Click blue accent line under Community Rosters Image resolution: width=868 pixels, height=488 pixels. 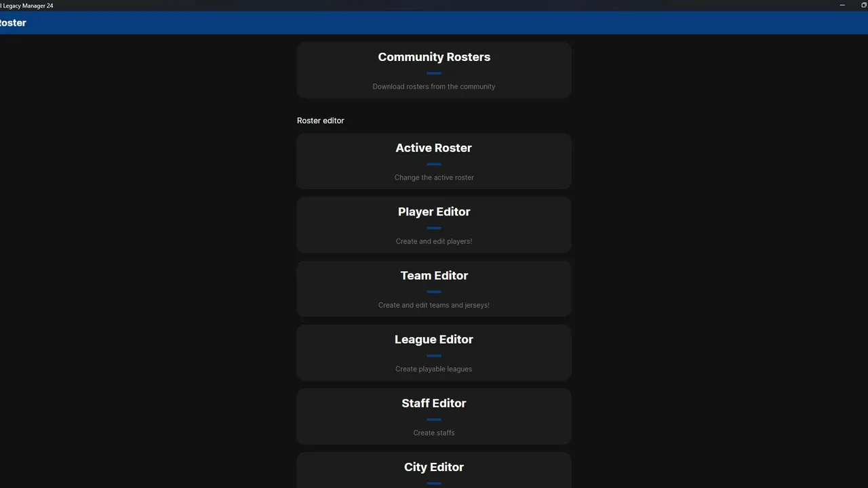(x=434, y=73)
